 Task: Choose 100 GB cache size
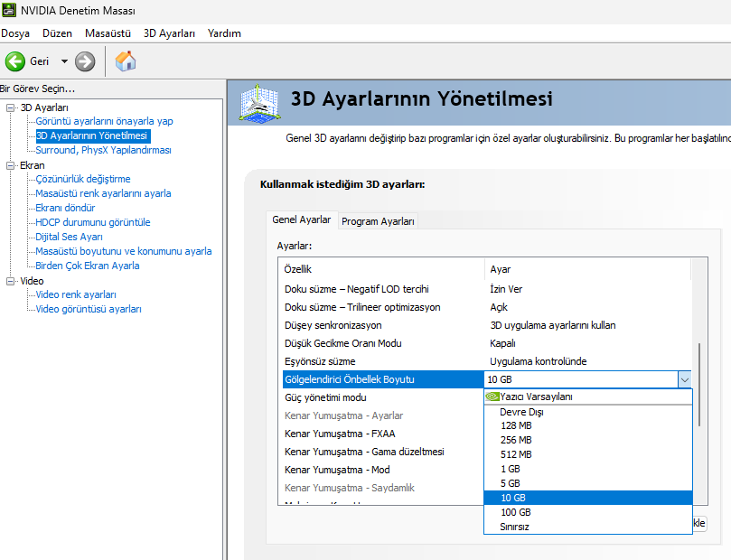[588, 512]
